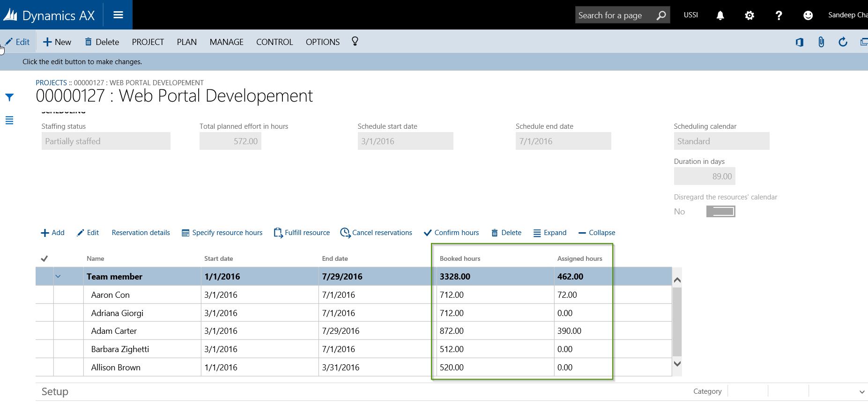Open the settings gear

coord(749,15)
